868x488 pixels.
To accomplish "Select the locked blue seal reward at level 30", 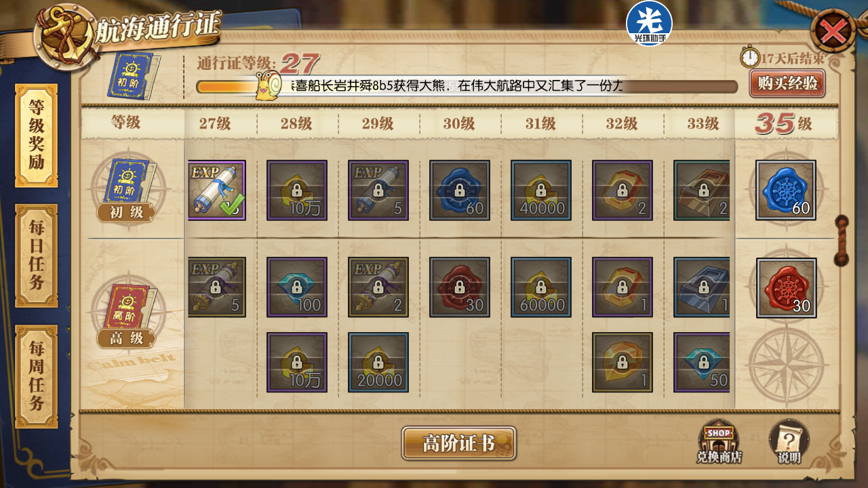I will pyautogui.click(x=460, y=190).
